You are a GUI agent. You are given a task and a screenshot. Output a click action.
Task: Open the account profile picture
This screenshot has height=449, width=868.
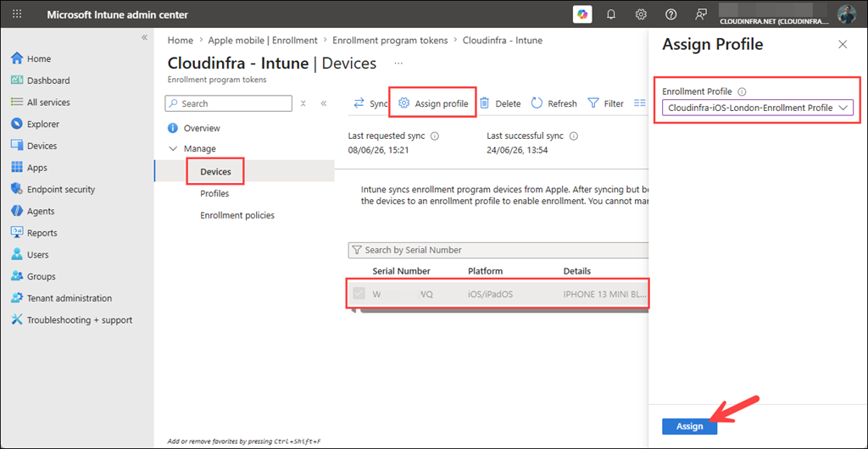click(x=847, y=14)
